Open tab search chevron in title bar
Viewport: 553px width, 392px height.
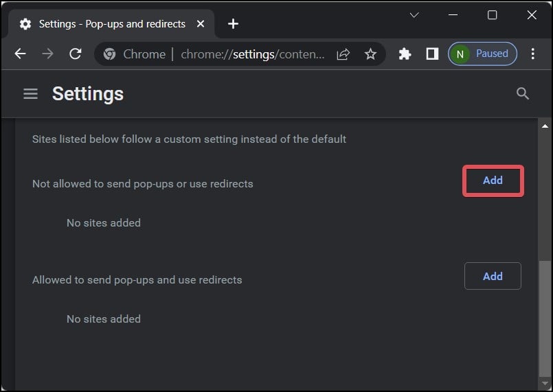414,15
